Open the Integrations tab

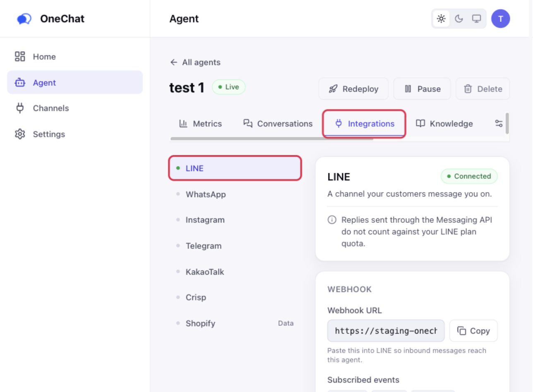pyautogui.click(x=365, y=124)
